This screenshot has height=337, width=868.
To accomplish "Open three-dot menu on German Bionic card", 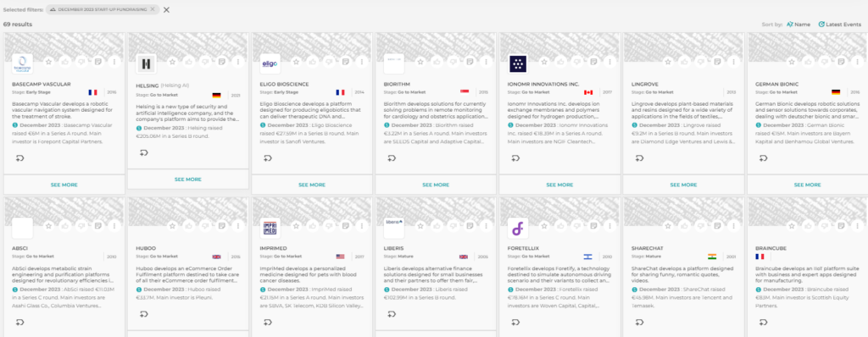I will point(858,62).
